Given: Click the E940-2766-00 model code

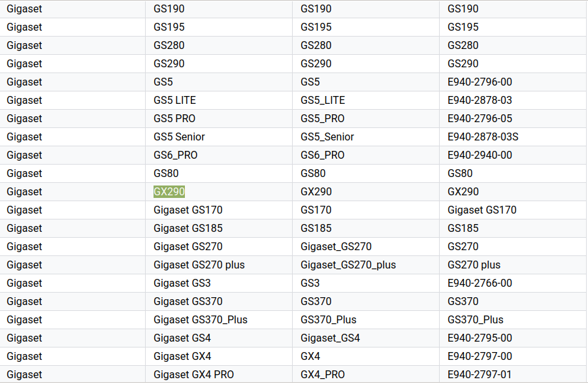Looking at the screenshot, I should point(480,283).
